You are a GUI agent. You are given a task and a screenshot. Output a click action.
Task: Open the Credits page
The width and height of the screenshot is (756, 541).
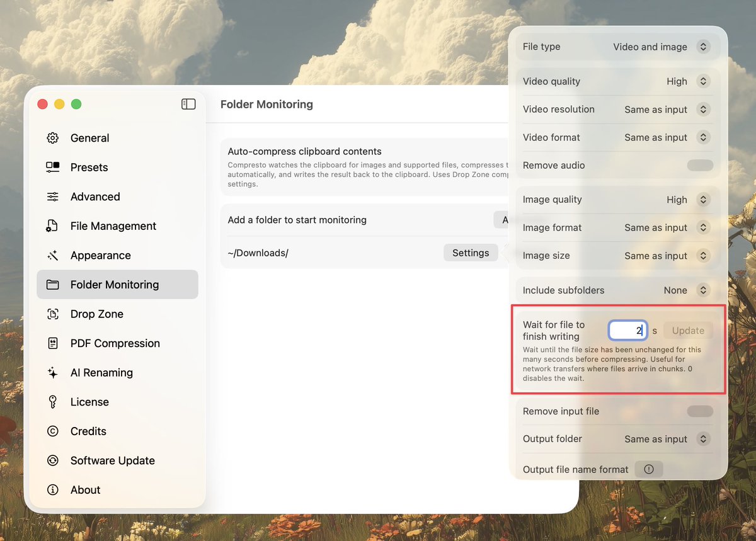click(118, 431)
